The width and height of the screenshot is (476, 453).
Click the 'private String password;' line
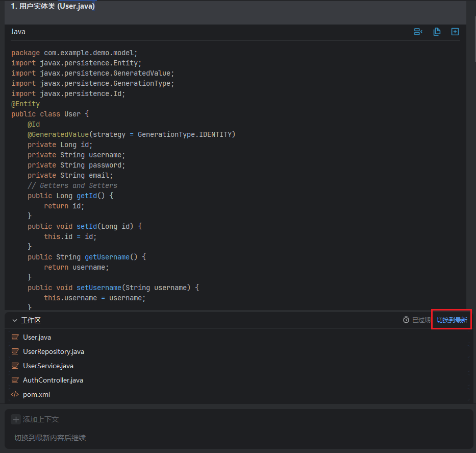point(76,165)
